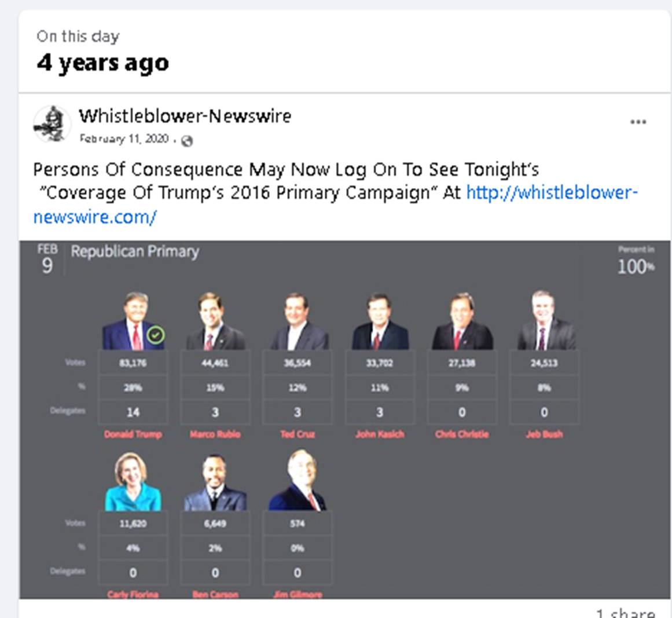The width and height of the screenshot is (672, 618).
Task: Click Chris Christie's candidate photo
Action: click(462, 321)
